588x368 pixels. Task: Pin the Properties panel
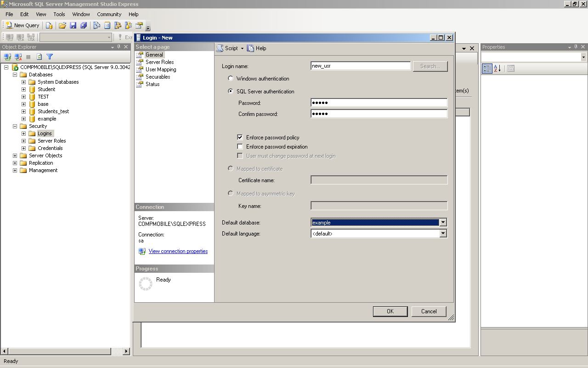pos(576,47)
